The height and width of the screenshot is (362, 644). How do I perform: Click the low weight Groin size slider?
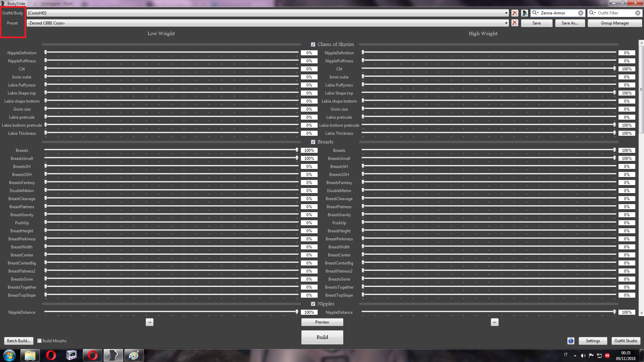(171, 109)
